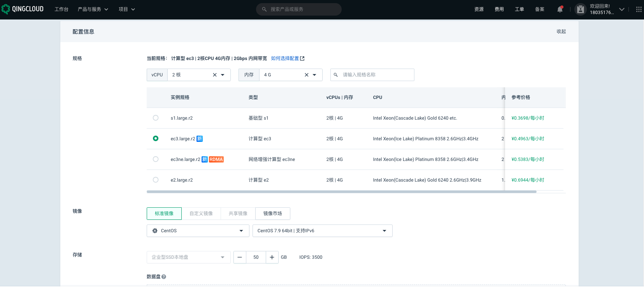Click the price ¥0.6944/每小时

[x=528, y=180]
